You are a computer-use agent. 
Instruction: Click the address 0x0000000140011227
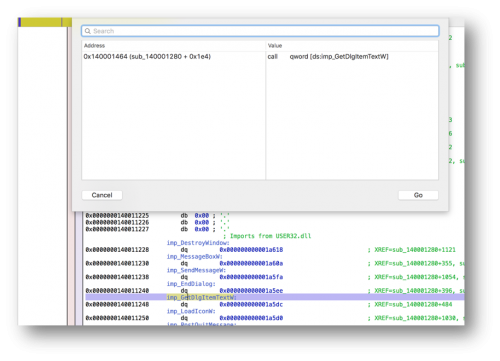[117, 229]
